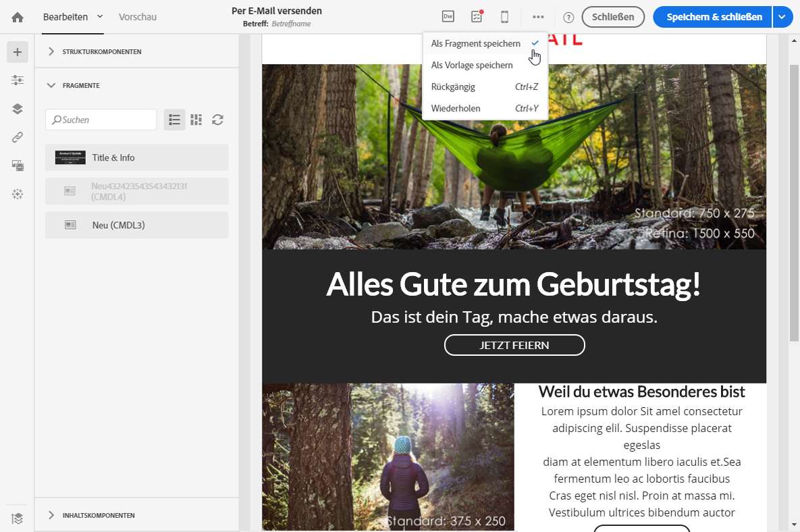Choose Als Vorlage speichern menu entry
The width and height of the screenshot is (800, 532).
tap(485, 65)
